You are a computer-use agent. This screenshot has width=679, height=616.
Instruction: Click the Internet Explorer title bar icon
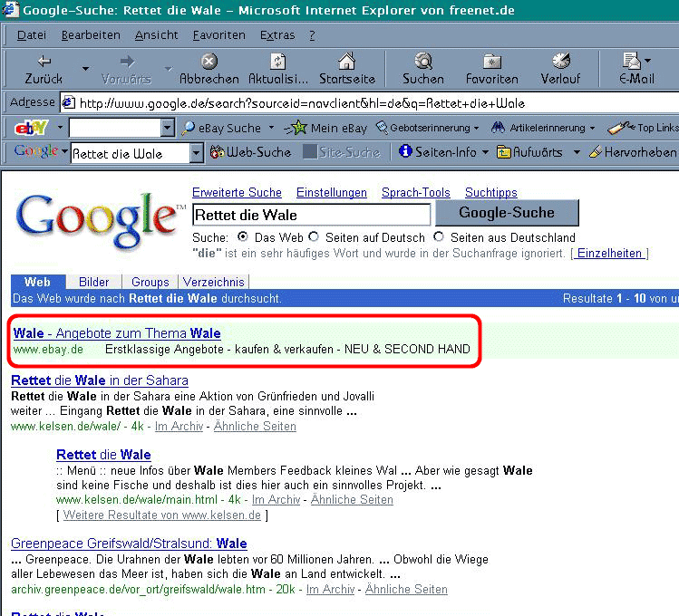[x=10, y=10]
